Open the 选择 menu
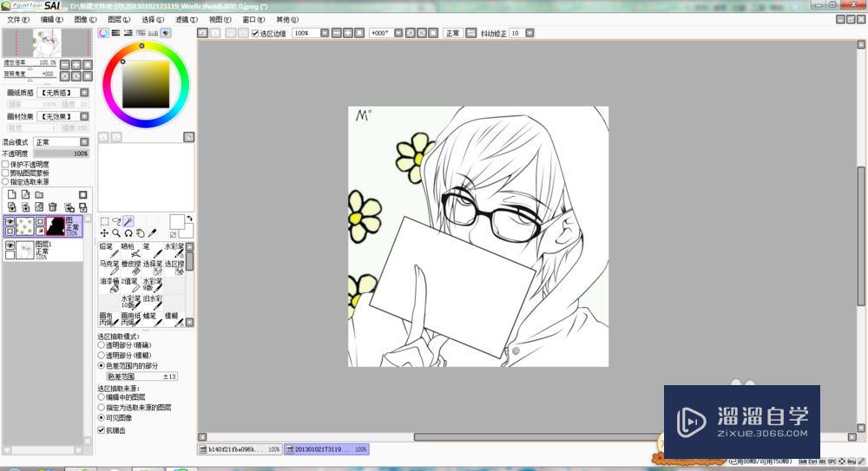 tap(153, 19)
